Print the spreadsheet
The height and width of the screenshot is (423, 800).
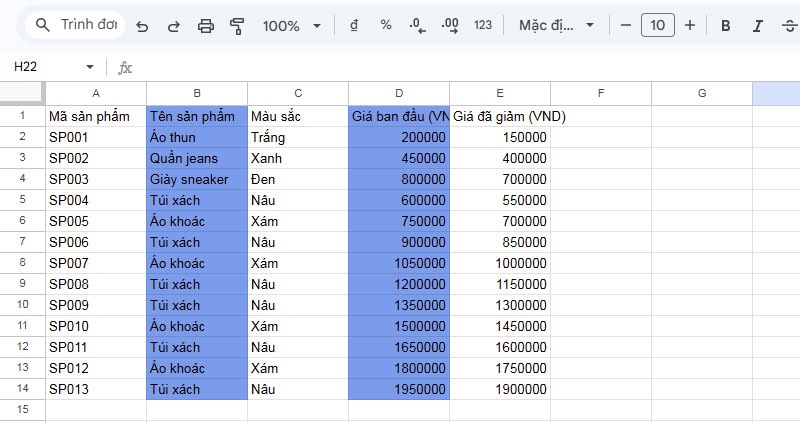pos(206,26)
